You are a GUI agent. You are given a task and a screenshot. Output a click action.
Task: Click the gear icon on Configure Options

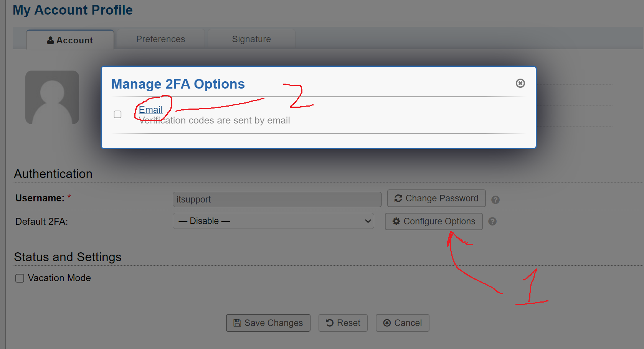click(x=396, y=221)
